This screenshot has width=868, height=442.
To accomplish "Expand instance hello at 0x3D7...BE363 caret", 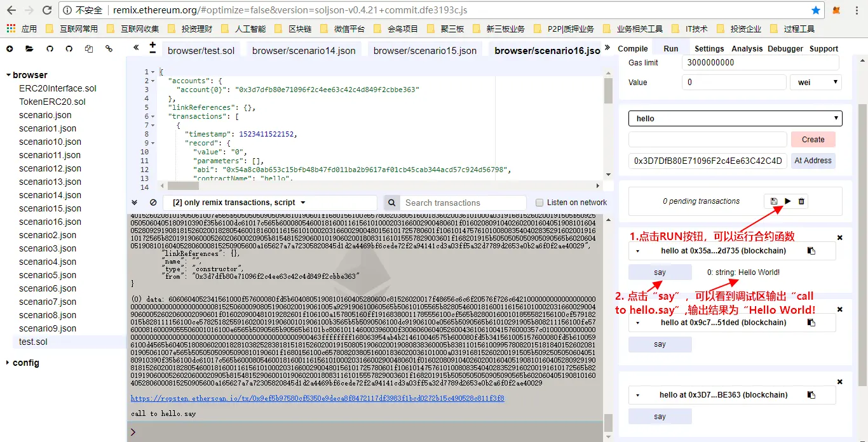I will pos(637,395).
